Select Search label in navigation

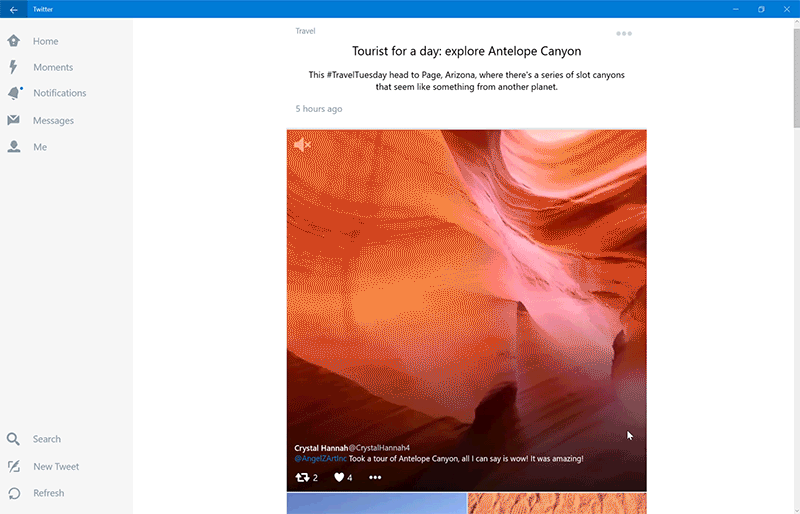(x=47, y=439)
